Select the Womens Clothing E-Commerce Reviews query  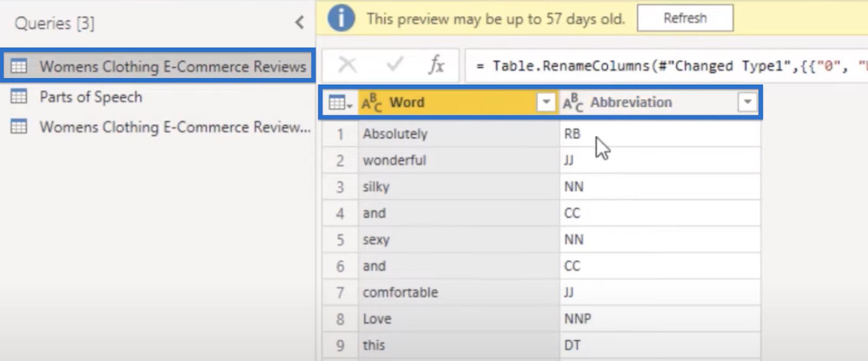(158, 66)
